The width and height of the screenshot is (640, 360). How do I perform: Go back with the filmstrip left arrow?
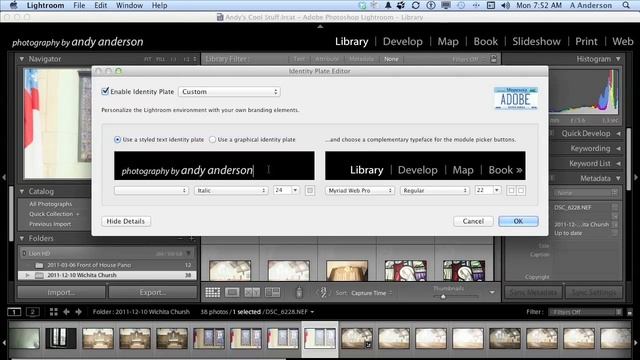[x=66, y=312]
